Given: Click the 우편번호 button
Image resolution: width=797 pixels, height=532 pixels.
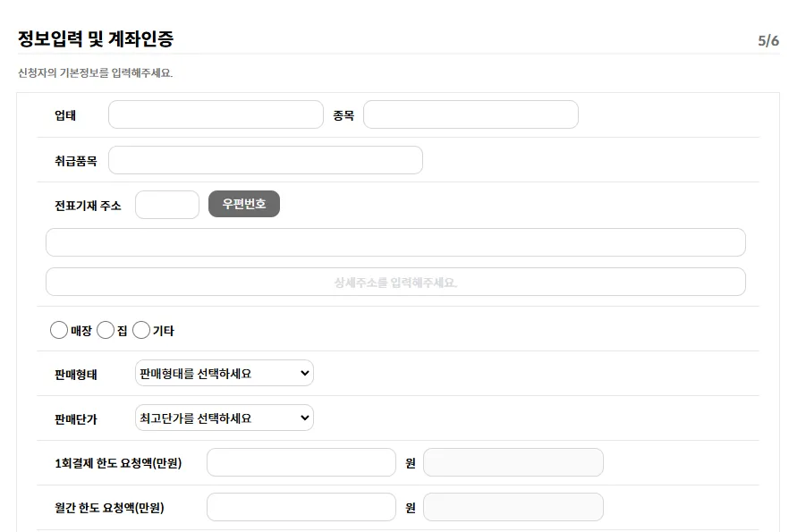Looking at the screenshot, I should (x=244, y=204).
